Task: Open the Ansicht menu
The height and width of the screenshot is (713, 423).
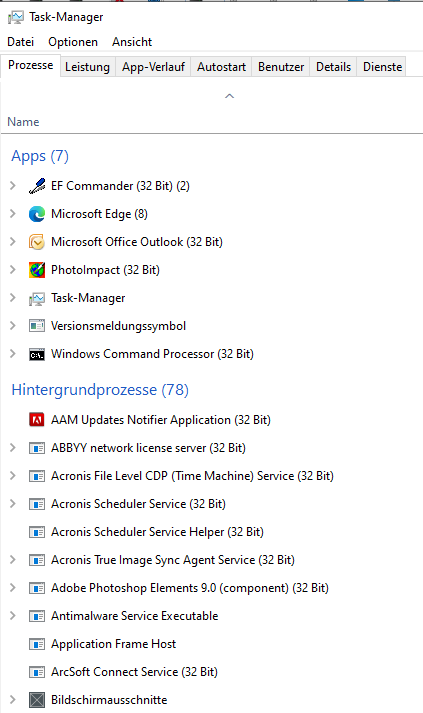Action: (x=132, y=42)
